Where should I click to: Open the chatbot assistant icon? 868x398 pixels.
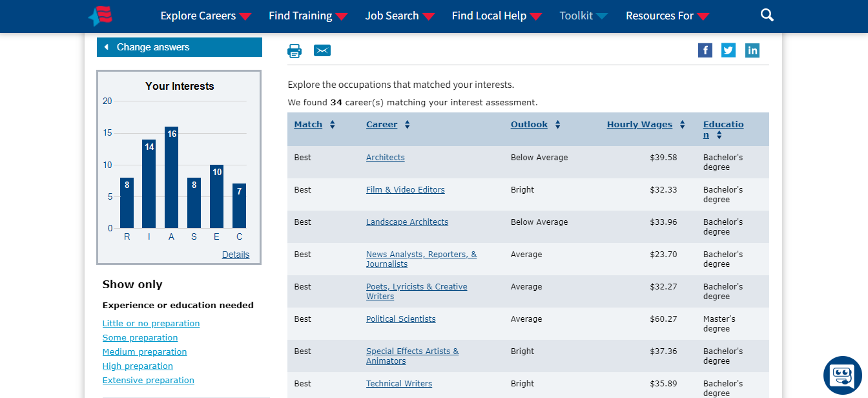click(842, 375)
